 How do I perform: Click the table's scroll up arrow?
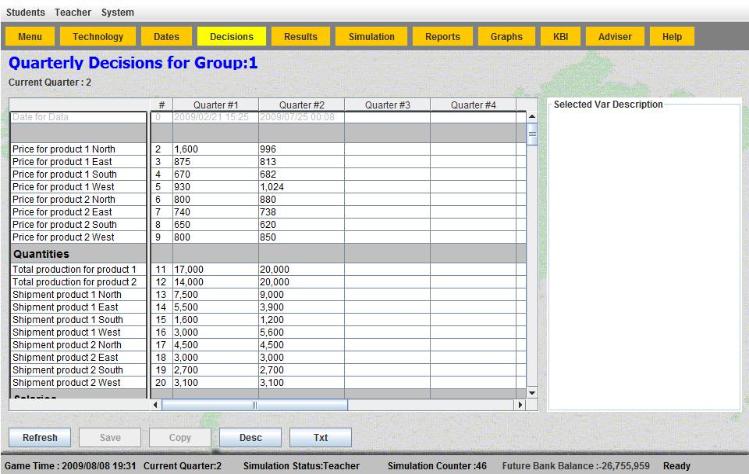[x=532, y=117]
